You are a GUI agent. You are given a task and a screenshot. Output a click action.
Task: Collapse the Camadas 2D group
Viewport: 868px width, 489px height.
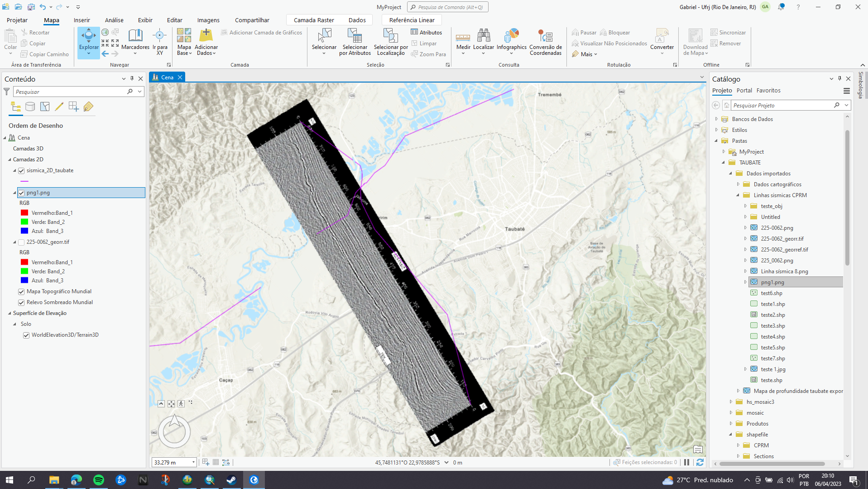click(10, 160)
